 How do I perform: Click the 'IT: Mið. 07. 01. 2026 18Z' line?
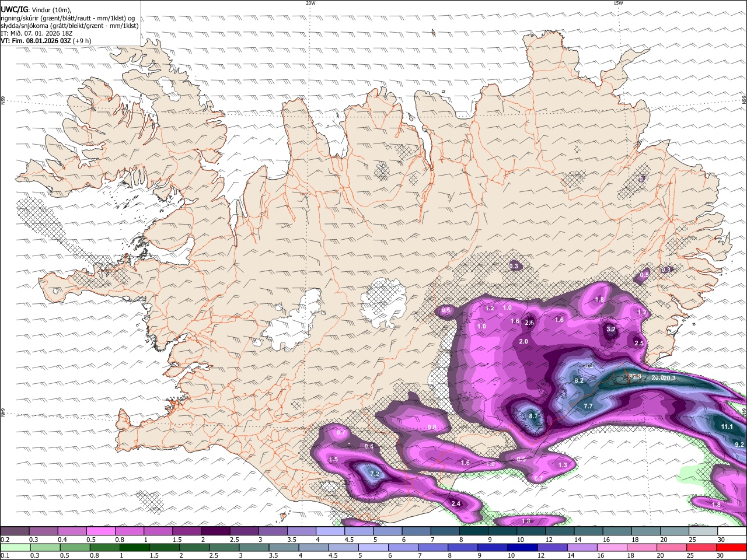click(x=36, y=33)
